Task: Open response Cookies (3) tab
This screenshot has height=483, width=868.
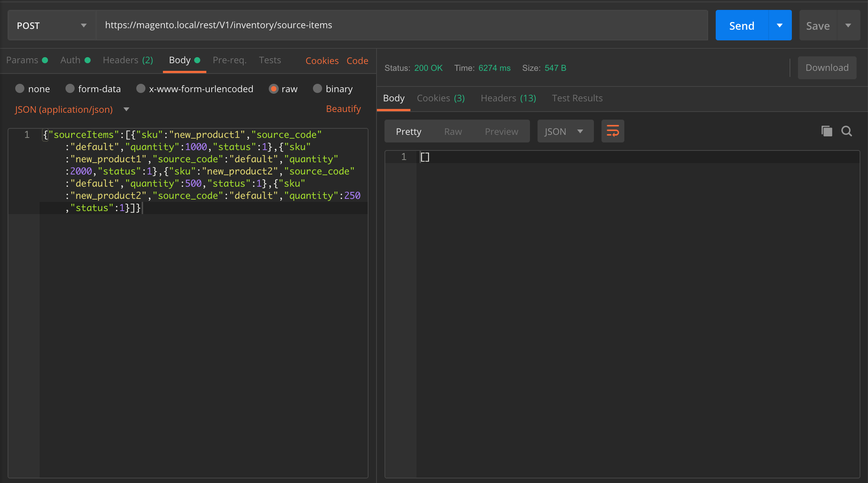Action: click(441, 98)
